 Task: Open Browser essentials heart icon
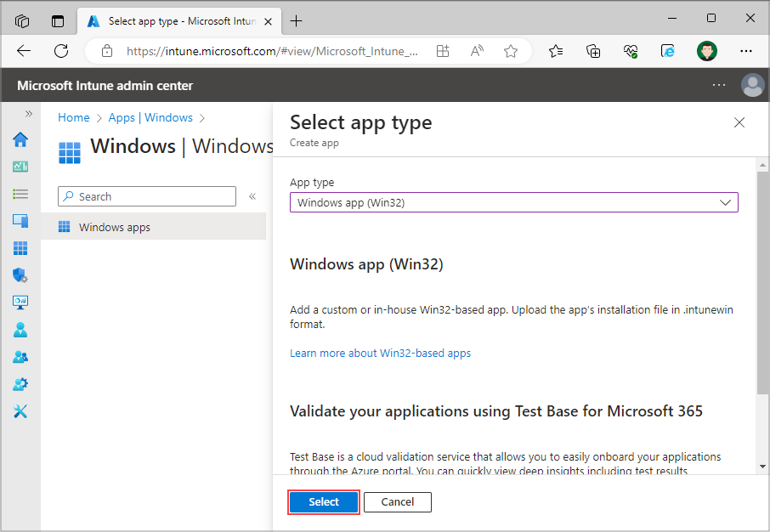631,51
